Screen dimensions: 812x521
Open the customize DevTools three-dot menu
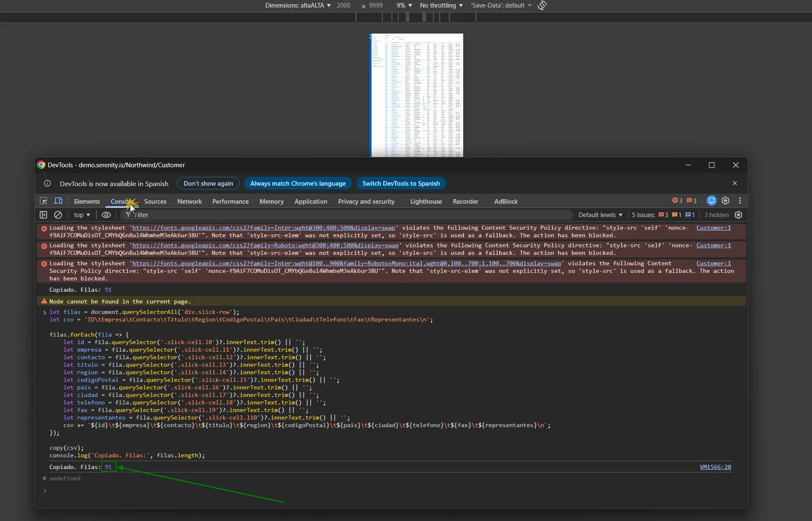[740, 201]
